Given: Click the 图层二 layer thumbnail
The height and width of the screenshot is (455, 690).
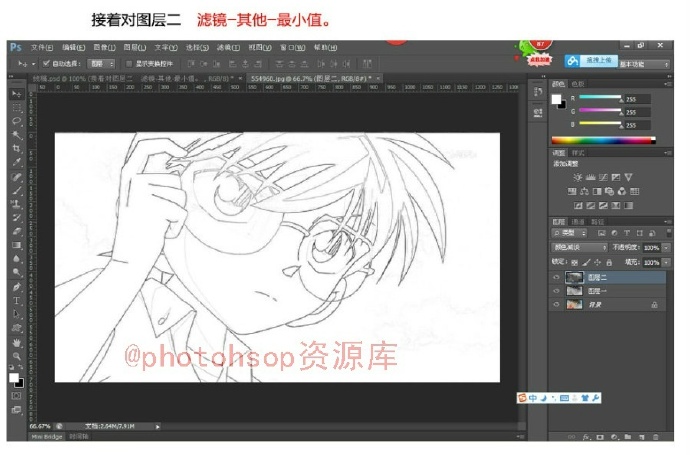Looking at the screenshot, I should [574, 277].
